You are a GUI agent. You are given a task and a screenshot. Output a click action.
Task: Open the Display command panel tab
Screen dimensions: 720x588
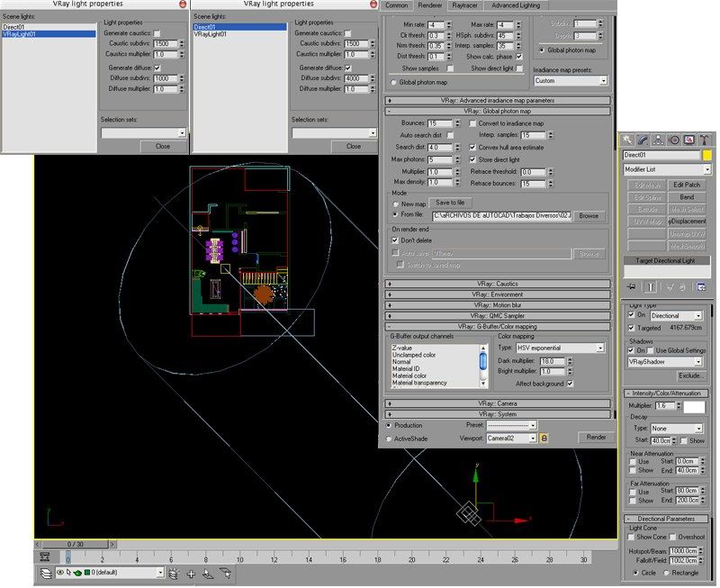coord(688,140)
